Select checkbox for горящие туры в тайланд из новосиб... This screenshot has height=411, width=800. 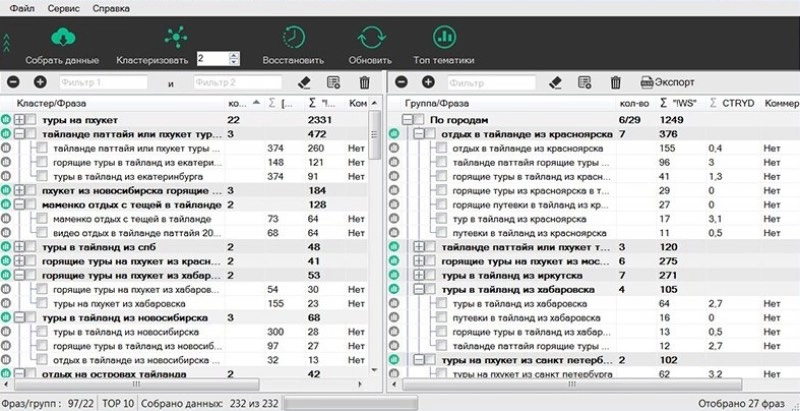pos(42,346)
